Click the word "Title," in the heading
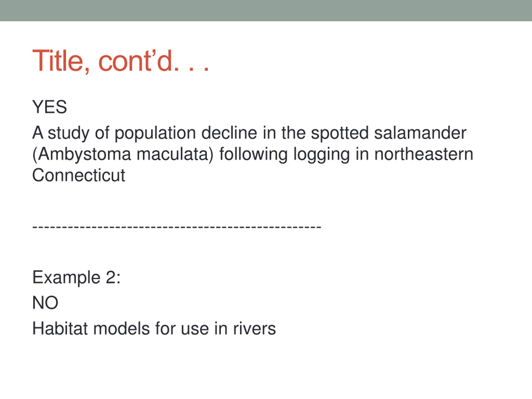The width and height of the screenshot is (532, 399). pyautogui.click(x=61, y=61)
